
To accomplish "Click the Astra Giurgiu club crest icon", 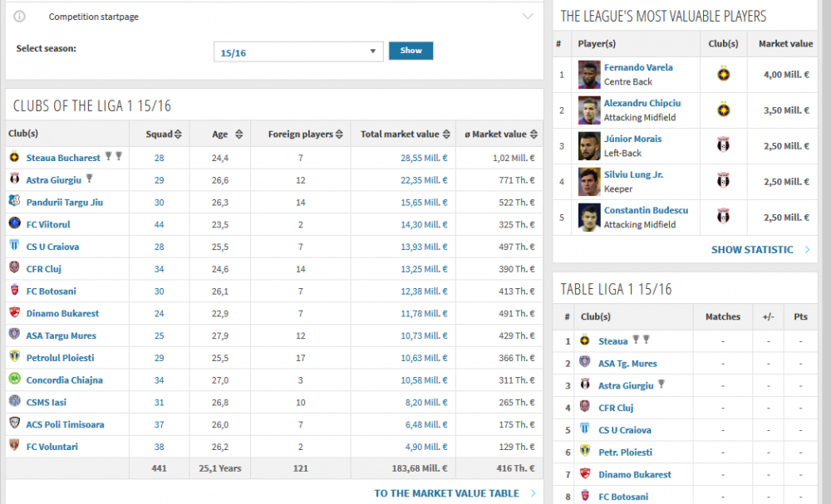I will click(14, 179).
